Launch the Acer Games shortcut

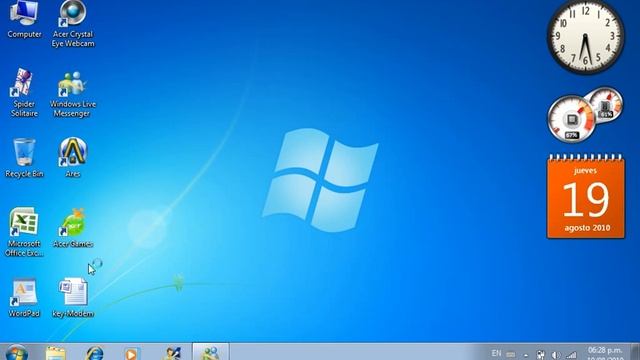click(73, 227)
